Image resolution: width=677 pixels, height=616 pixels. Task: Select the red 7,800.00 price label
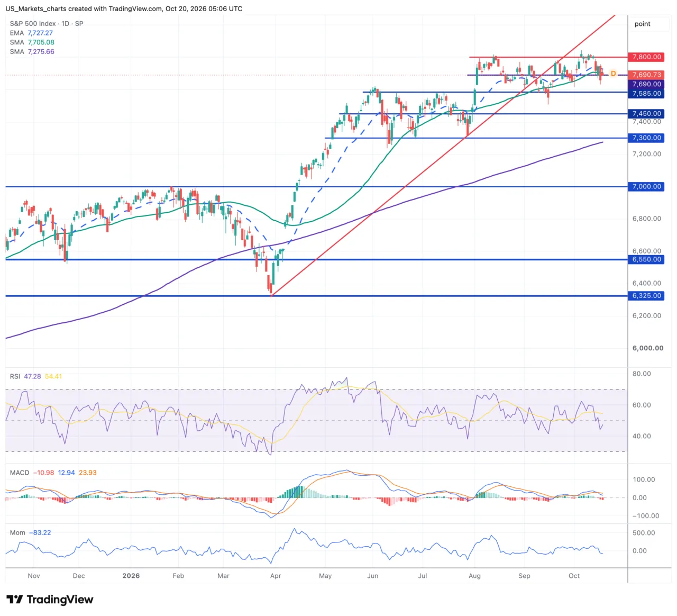tap(646, 57)
